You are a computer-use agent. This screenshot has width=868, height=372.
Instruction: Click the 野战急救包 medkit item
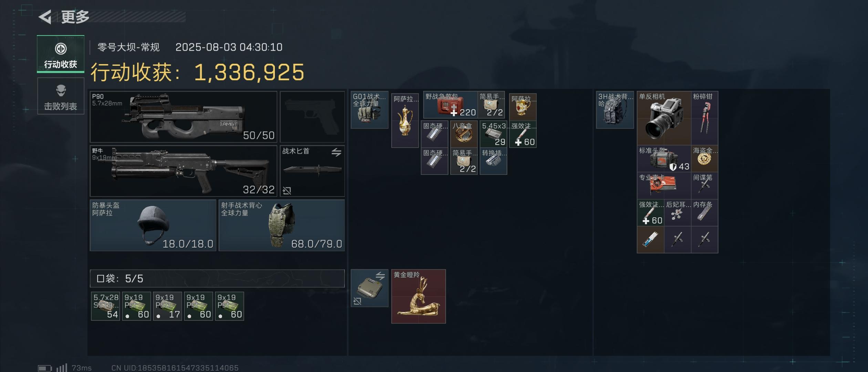point(450,105)
